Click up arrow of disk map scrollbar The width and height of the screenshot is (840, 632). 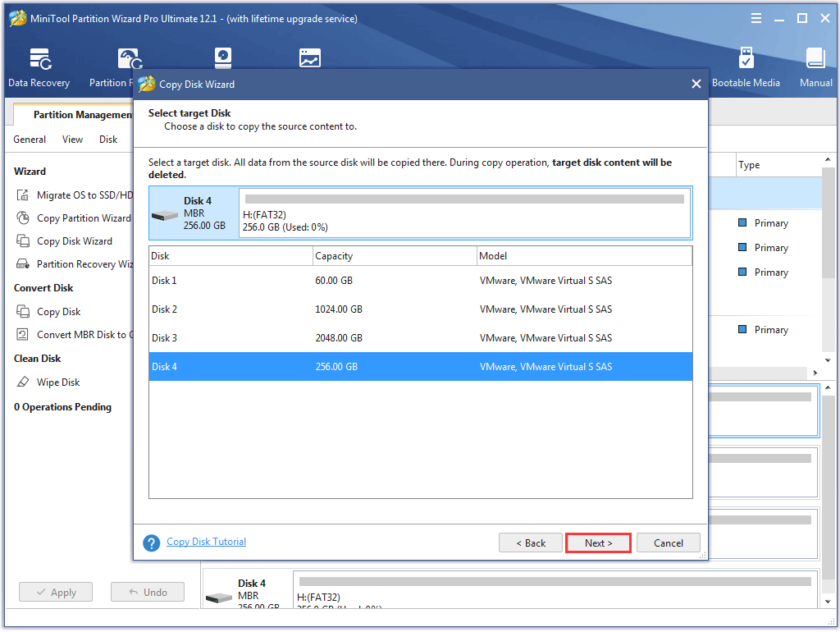[828, 387]
